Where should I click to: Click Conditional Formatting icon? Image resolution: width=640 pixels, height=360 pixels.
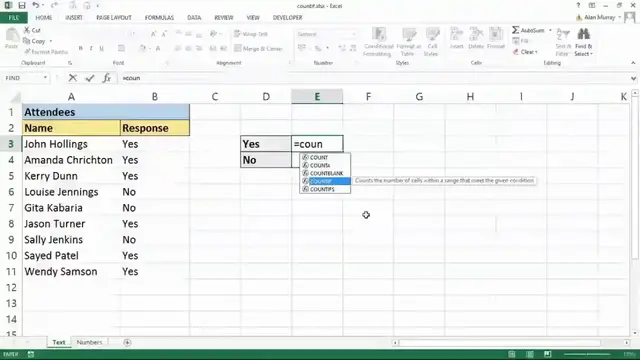(x=379, y=35)
